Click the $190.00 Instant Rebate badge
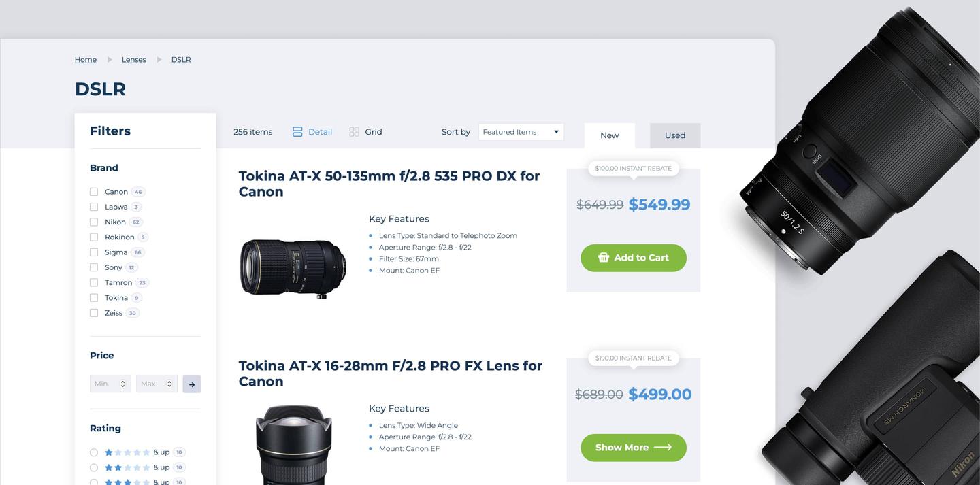This screenshot has width=980, height=485. click(x=634, y=358)
